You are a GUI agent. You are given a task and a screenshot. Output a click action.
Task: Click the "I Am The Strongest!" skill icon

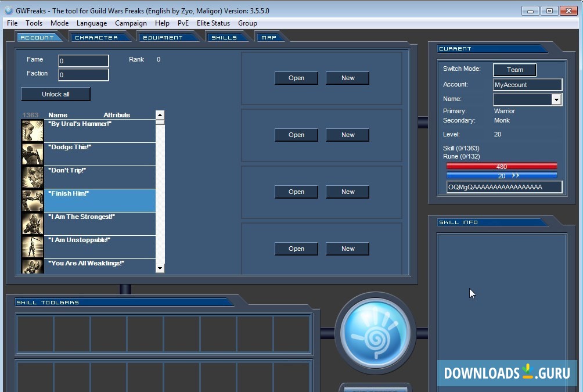(x=33, y=224)
